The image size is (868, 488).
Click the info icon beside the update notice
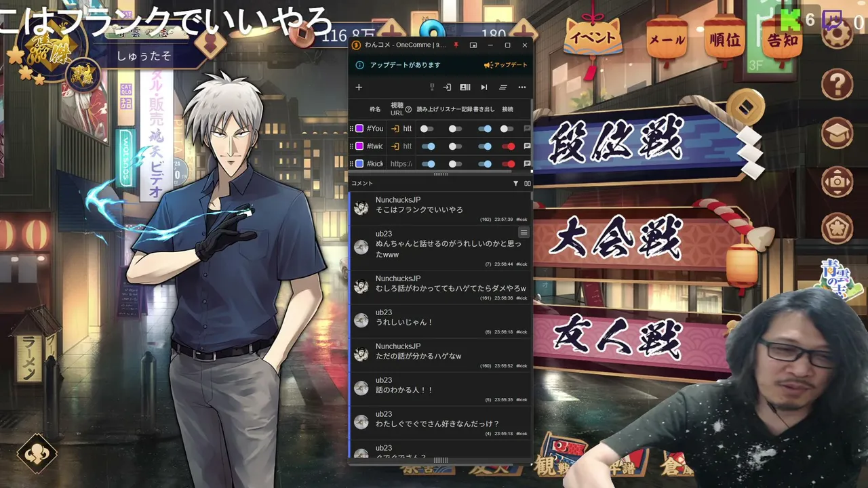[360, 65]
